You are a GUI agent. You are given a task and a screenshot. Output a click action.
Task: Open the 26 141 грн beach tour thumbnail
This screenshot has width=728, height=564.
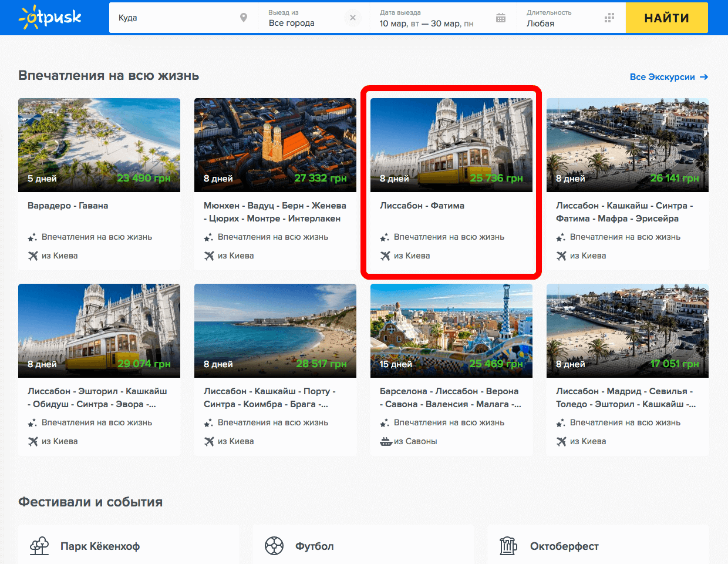point(628,145)
